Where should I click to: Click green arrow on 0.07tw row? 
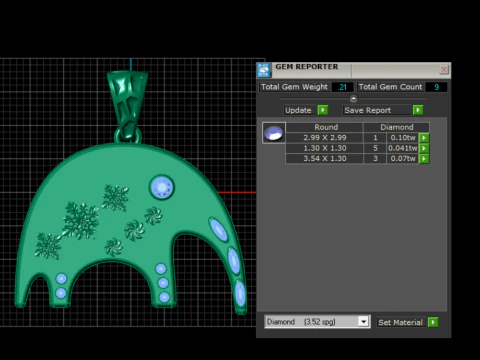click(424, 158)
